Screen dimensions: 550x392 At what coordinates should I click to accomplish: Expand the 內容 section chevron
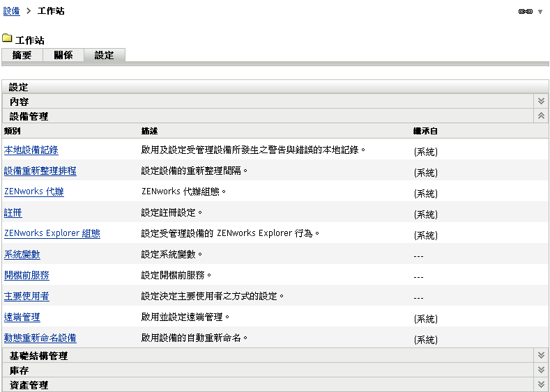click(x=541, y=102)
